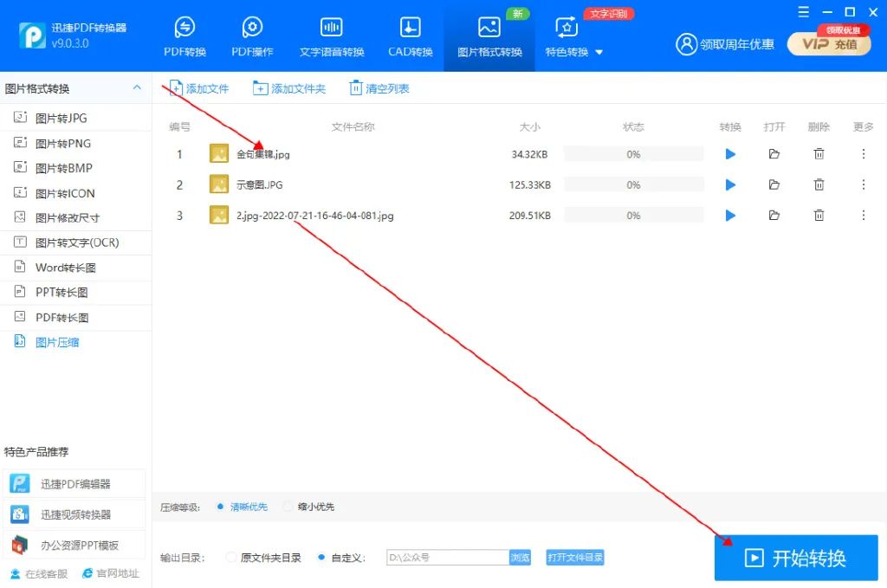The image size is (887, 588).
Task: Start converting 示意图.JPG with its play icon
Action: (730, 184)
